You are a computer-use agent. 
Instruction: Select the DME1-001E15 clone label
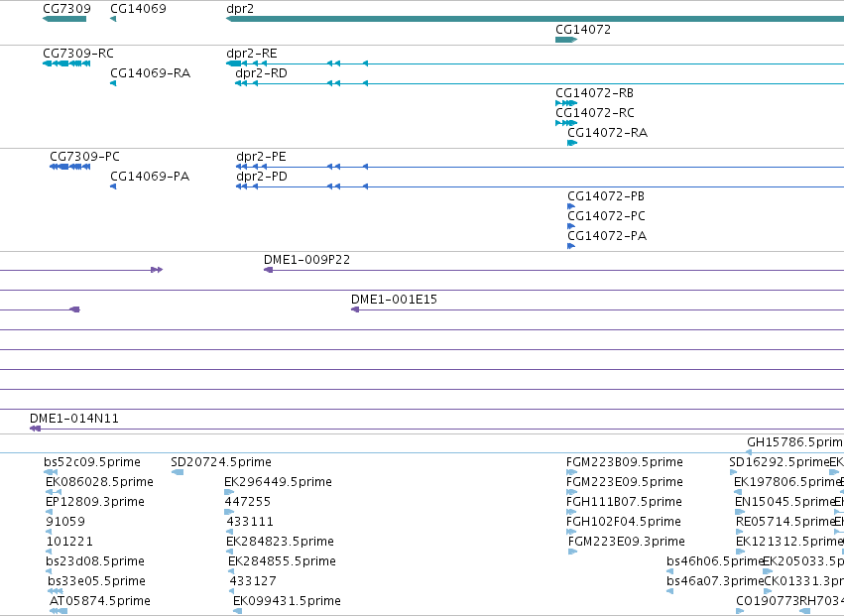pyautogui.click(x=394, y=300)
